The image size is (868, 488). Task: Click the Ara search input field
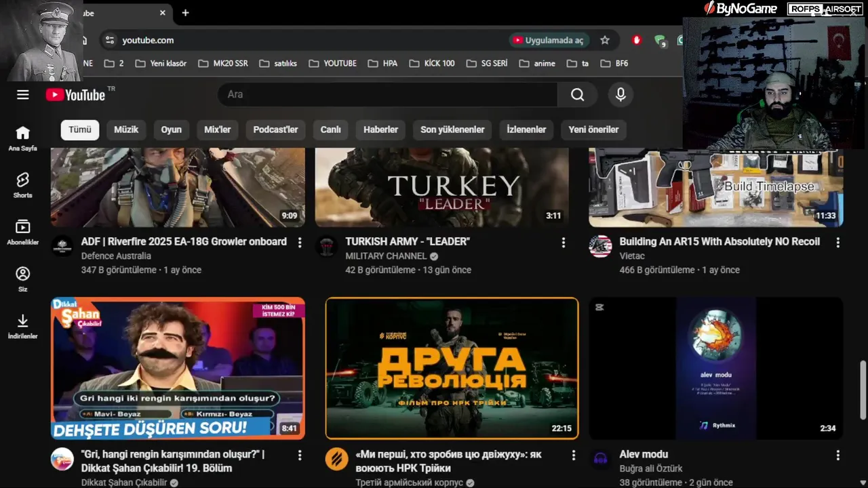tap(387, 95)
